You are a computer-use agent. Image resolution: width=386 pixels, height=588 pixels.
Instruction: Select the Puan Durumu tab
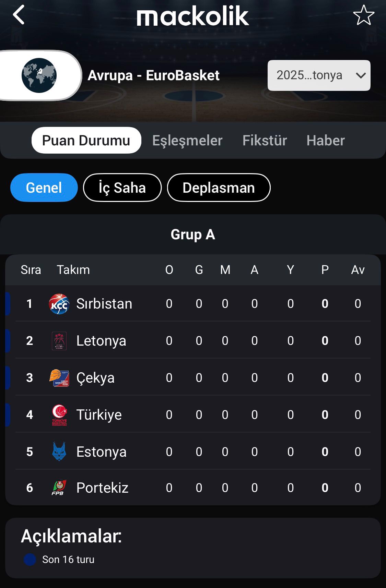pos(86,140)
